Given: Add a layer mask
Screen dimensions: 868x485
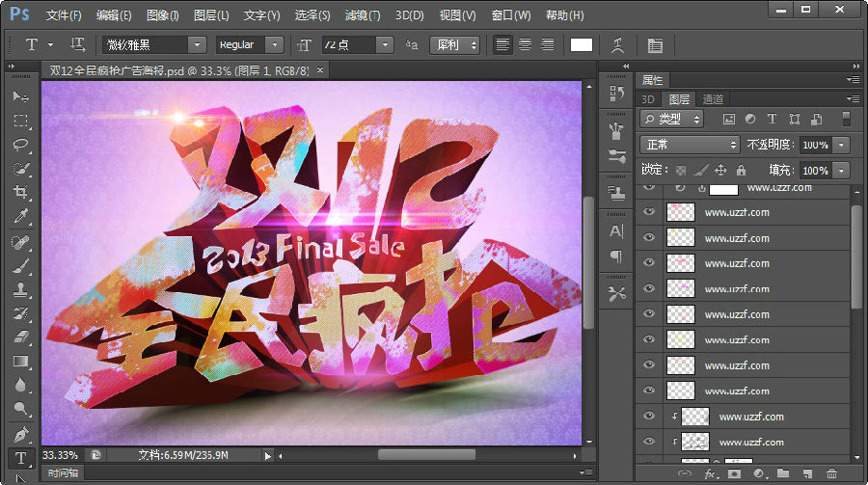Looking at the screenshot, I should click(x=735, y=473).
